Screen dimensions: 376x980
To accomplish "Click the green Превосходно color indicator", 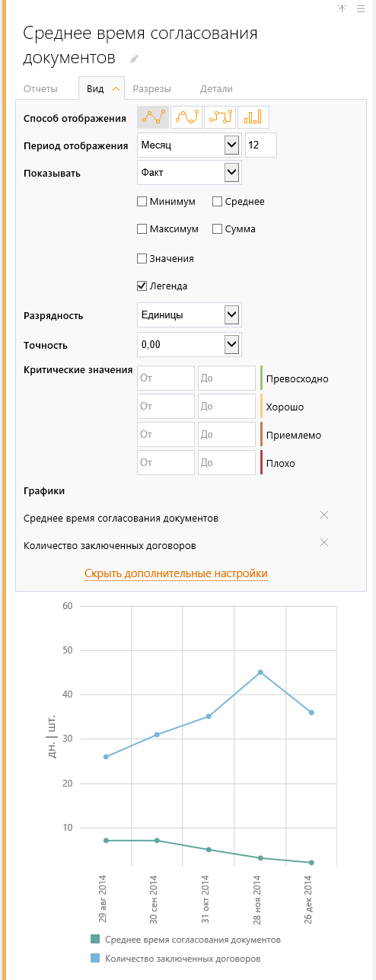I will (x=261, y=378).
